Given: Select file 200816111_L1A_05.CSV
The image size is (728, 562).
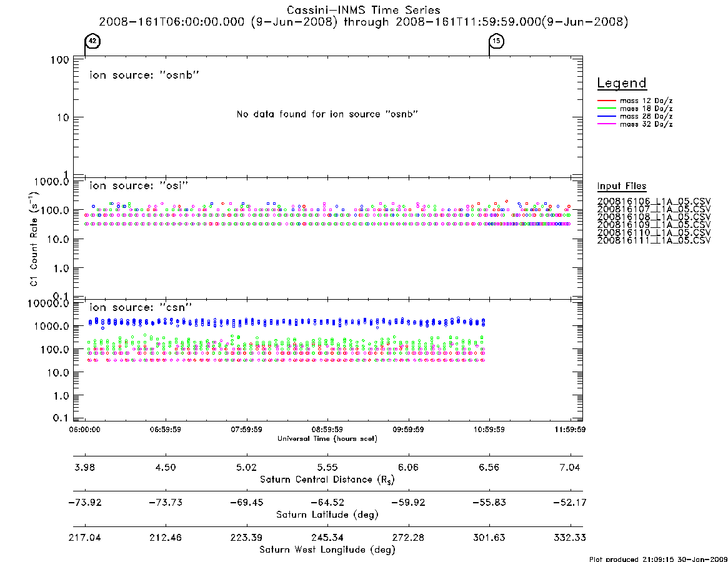Looking at the screenshot, I should pyautogui.click(x=654, y=241).
